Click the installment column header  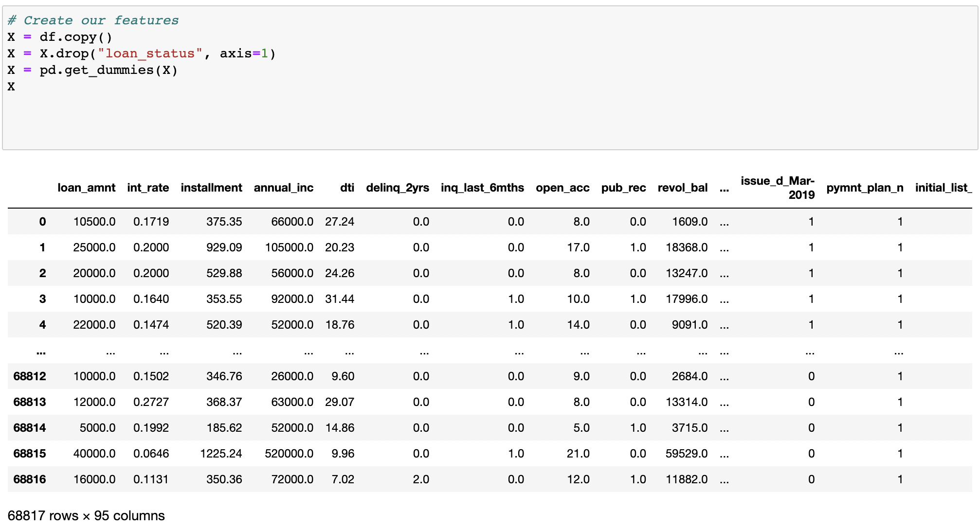[x=211, y=188]
